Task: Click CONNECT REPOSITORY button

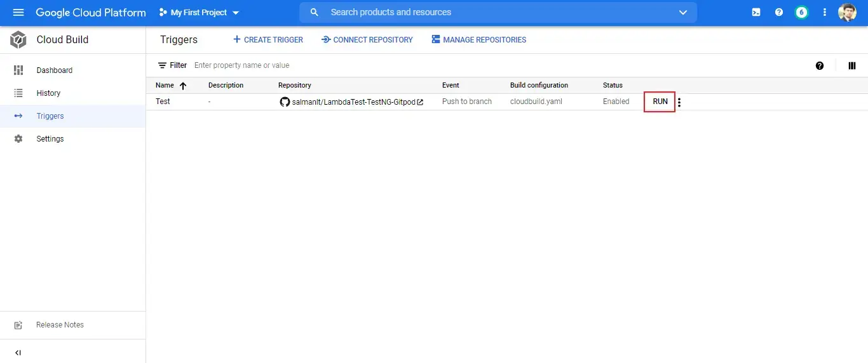Action: [367, 39]
